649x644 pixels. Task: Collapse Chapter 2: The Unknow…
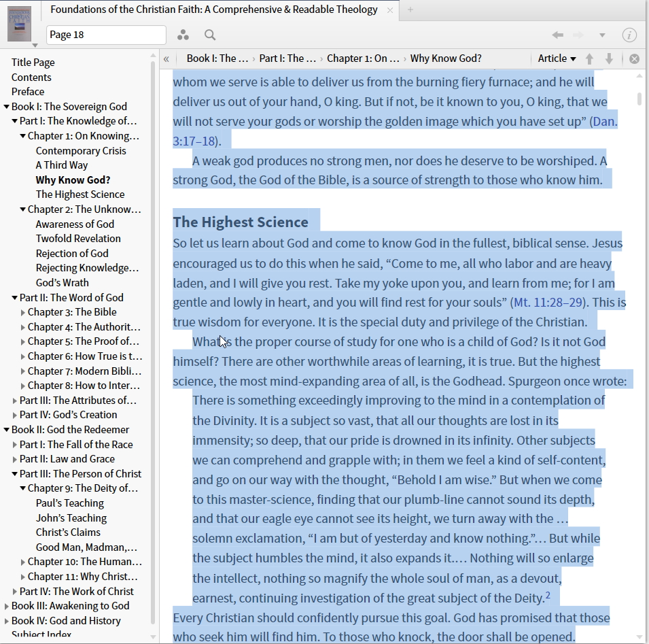click(x=22, y=209)
